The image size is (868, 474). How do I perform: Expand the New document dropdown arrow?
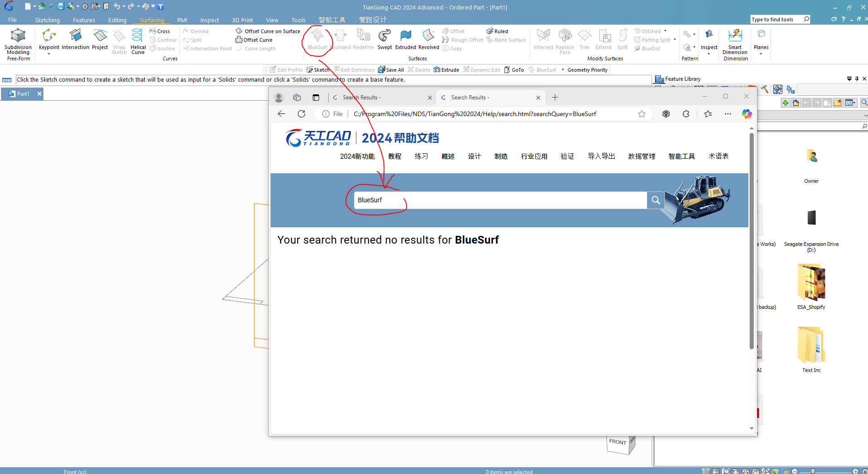[34, 6]
